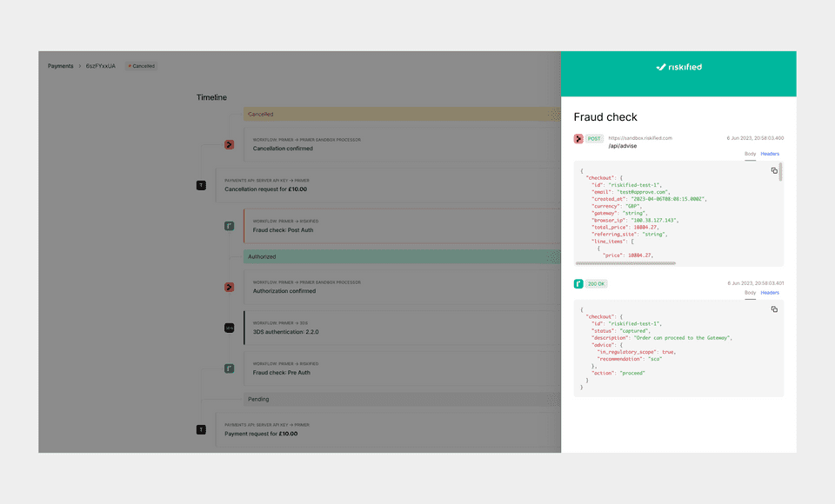Viewport: 835px width, 504px height.
Task: Open the 3DS authentication: 2.2.0 event
Action: (x=402, y=328)
